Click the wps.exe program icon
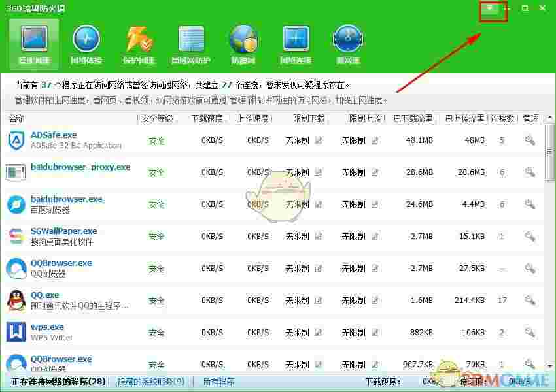This screenshot has width=556, height=392. click(16, 332)
